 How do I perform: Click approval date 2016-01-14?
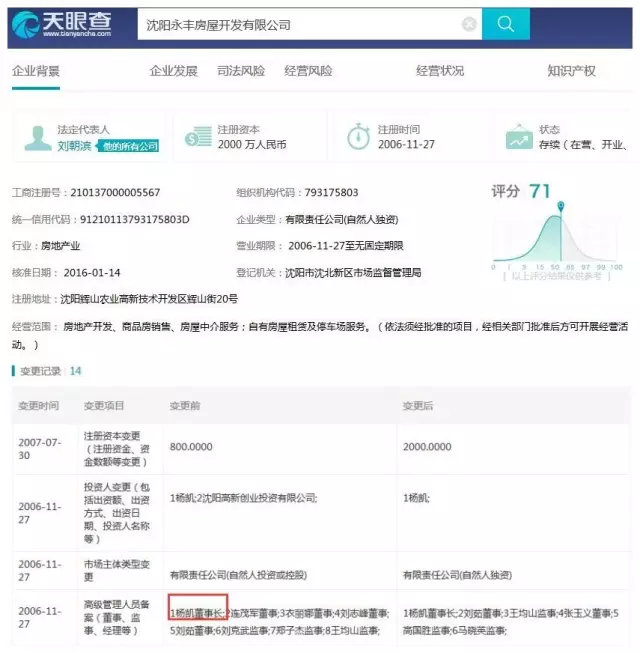click(92, 273)
